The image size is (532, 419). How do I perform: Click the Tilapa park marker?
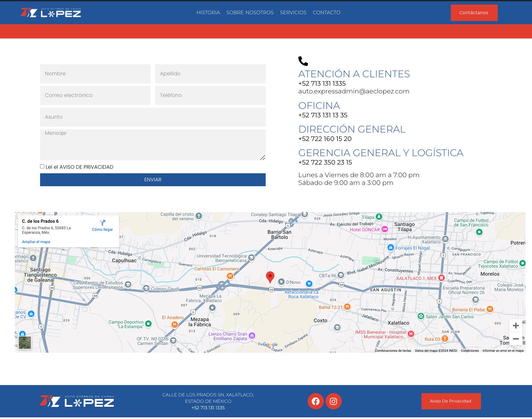(x=379, y=217)
